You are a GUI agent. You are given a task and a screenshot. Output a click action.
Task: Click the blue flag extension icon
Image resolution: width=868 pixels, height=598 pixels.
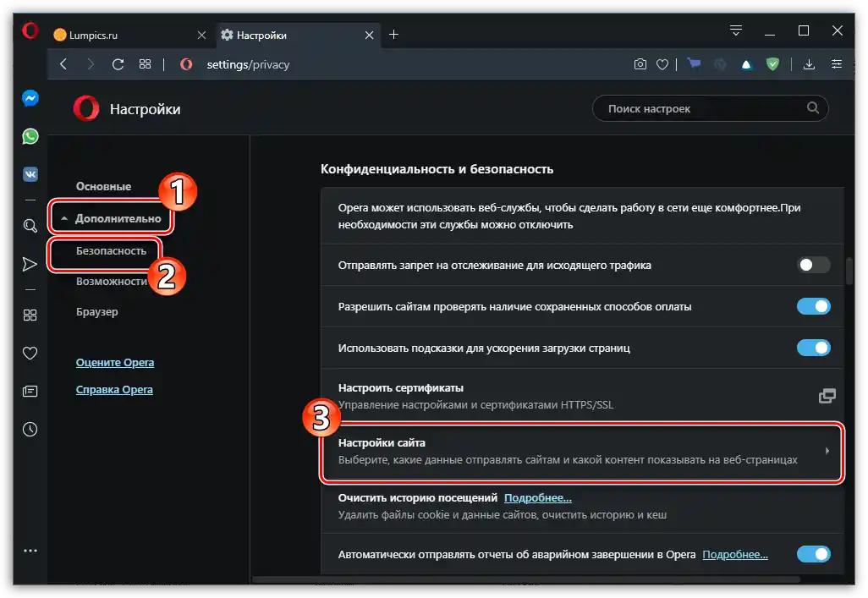click(694, 64)
